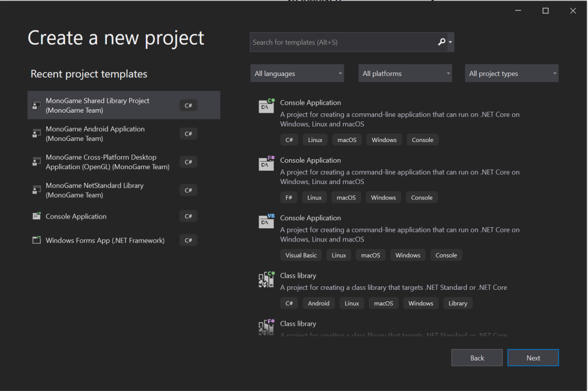The height and width of the screenshot is (391, 588).
Task: Proceed with the Next button
Action: pos(533,358)
